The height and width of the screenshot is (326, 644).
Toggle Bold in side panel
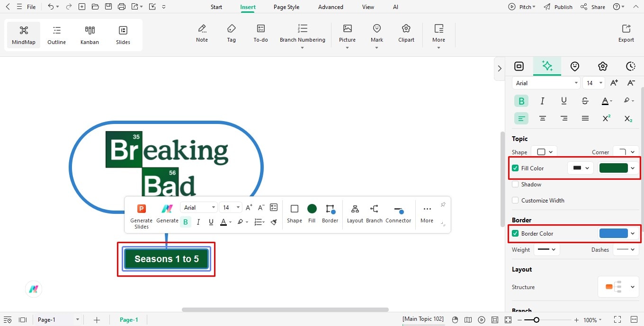521,101
